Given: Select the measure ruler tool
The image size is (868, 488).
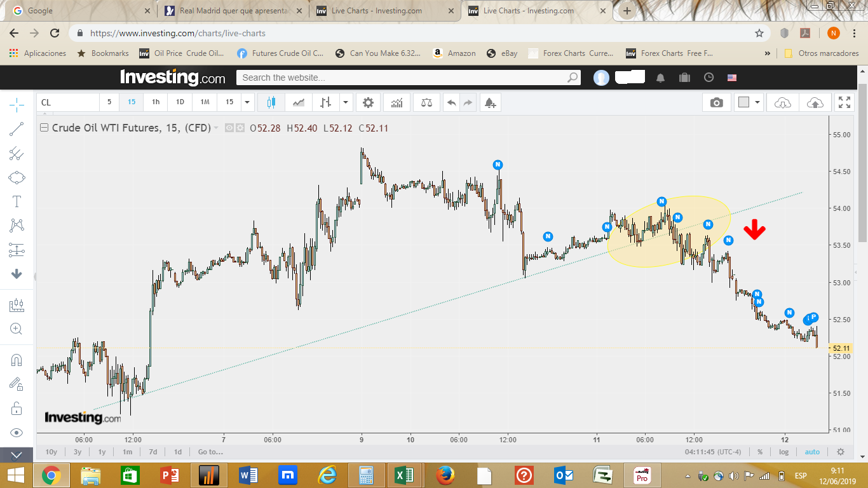Looking at the screenshot, I should click(x=17, y=305).
